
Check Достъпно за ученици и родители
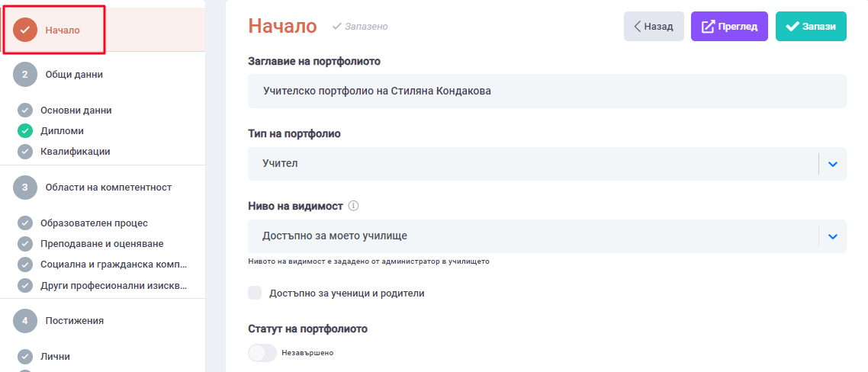(x=255, y=293)
